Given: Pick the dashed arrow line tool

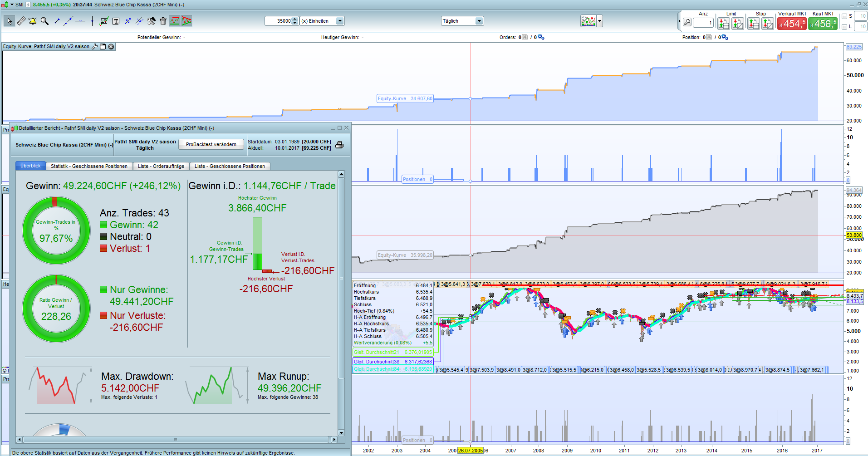Looking at the screenshot, I should click(128, 21).
